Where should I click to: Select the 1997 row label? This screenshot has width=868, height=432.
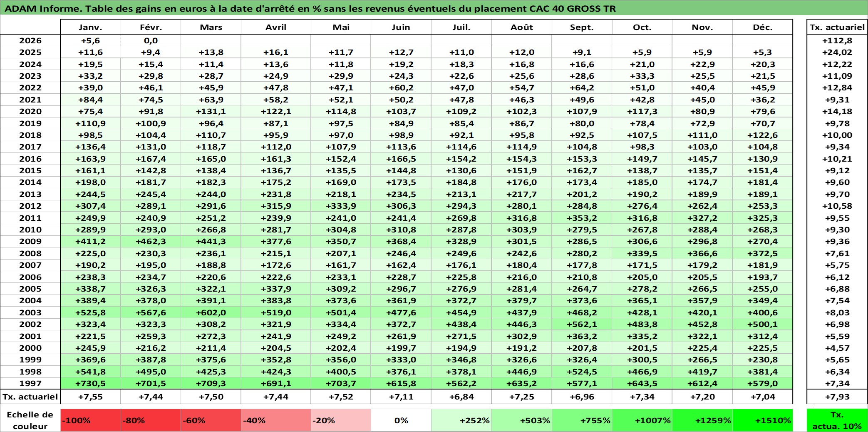tap(30, 383)
